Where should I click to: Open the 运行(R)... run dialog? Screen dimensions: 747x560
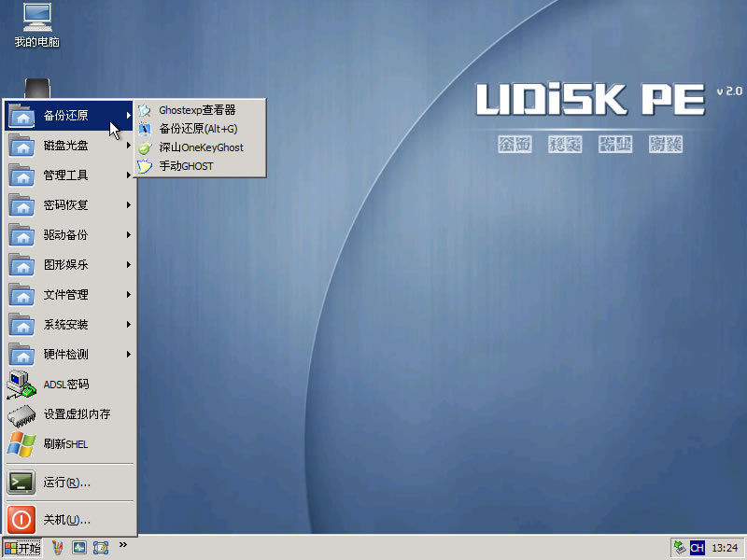tap(70, 483)
